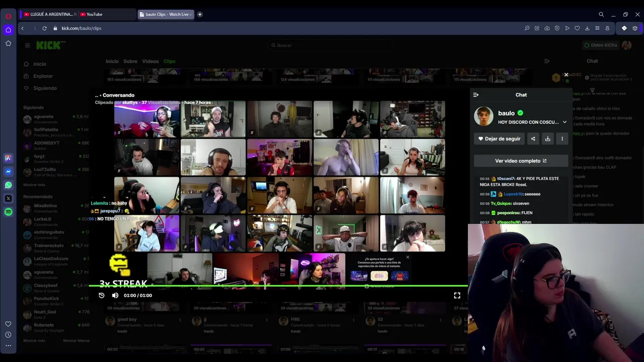Screen dimensions: 644x362
Task: Click snapshot camera icon in address bar
Action: tap(547, 28)
